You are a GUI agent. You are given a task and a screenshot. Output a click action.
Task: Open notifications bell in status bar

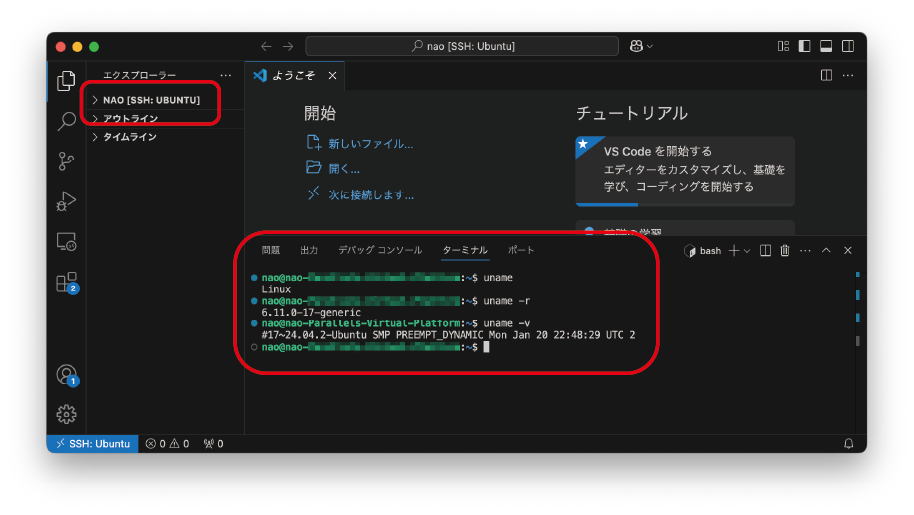[849, 444]
